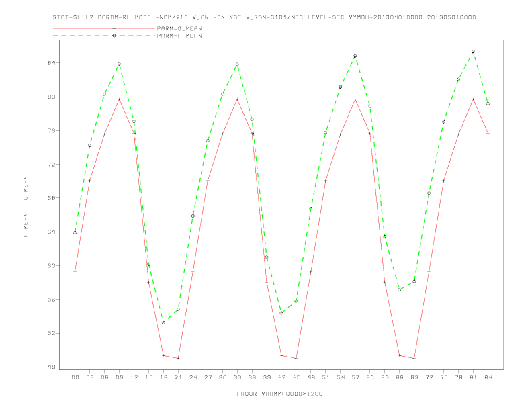The height and width of the screenshot is (411, 532).
Task: Click x-axis tick label 81
Action: (x=474, y=377)
